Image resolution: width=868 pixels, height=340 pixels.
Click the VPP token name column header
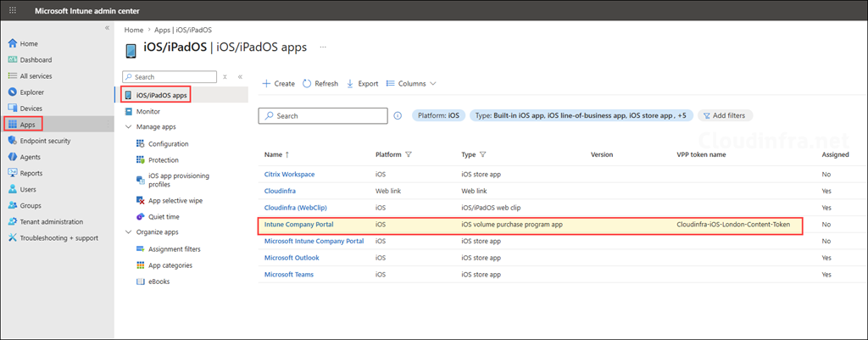pos(701,155)
